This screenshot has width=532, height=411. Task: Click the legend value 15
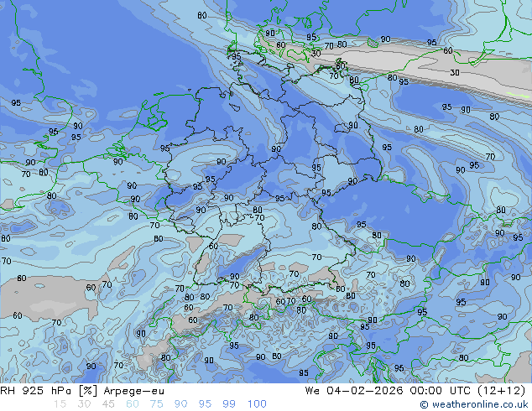(60, 404)
